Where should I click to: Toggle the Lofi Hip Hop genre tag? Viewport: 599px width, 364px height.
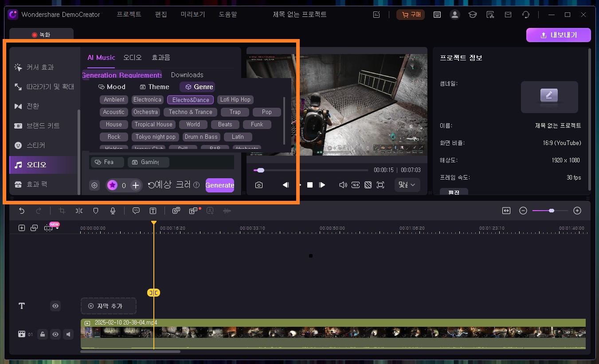coord(235,100)
